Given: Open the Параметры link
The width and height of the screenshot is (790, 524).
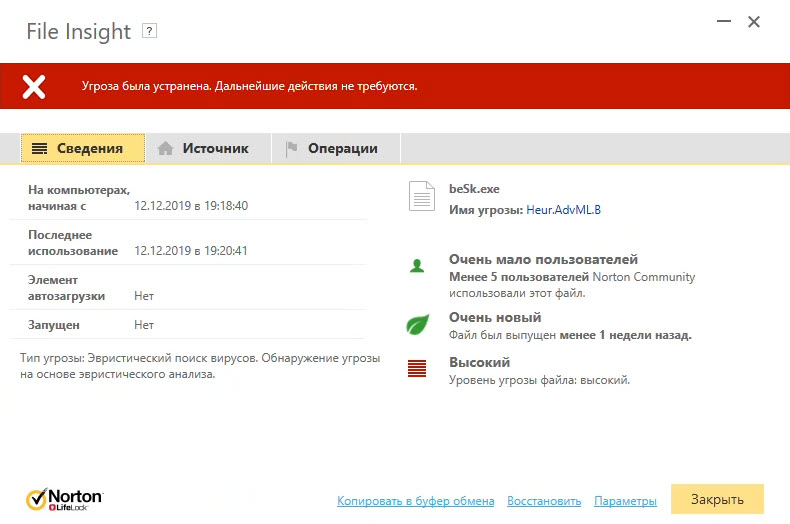Looking at the screenshot, I should 625,501.
